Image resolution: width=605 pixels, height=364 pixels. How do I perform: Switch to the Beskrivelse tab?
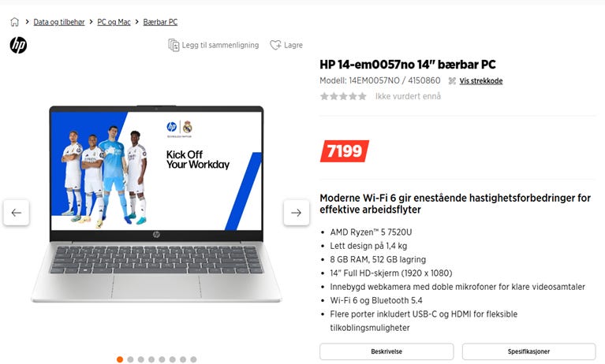point(387,351)
